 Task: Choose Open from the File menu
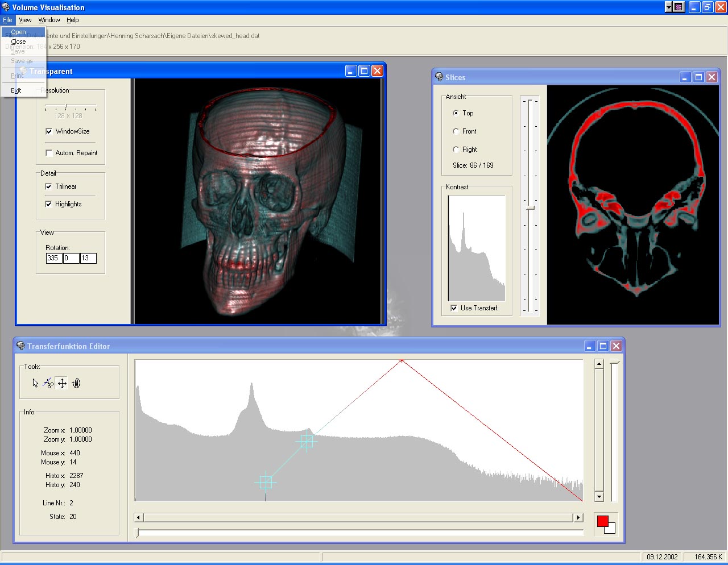(19, 32)
